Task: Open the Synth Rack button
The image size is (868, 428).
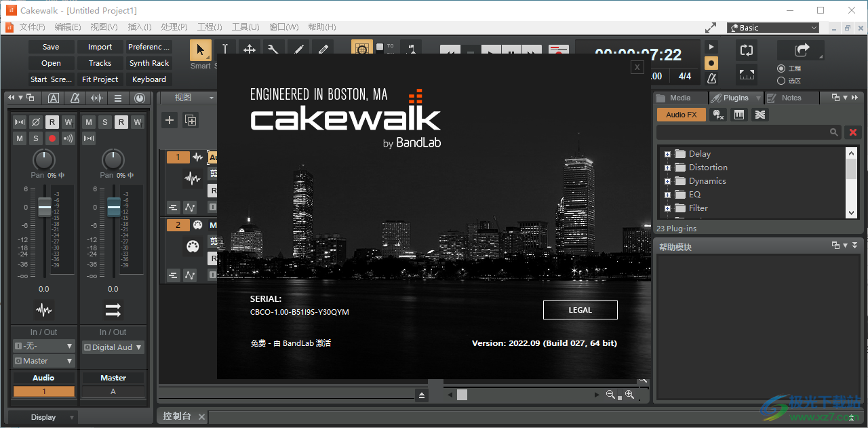Action: pos(149,63)
